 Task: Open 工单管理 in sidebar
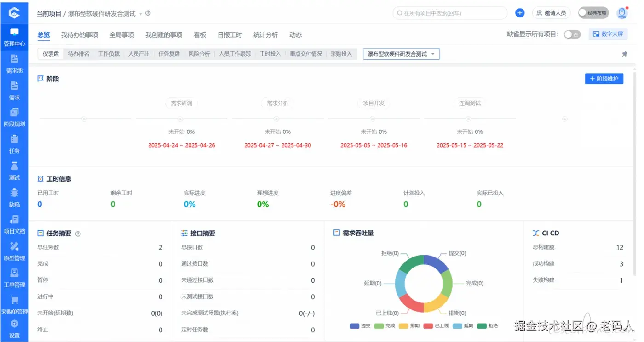point(14,278)
